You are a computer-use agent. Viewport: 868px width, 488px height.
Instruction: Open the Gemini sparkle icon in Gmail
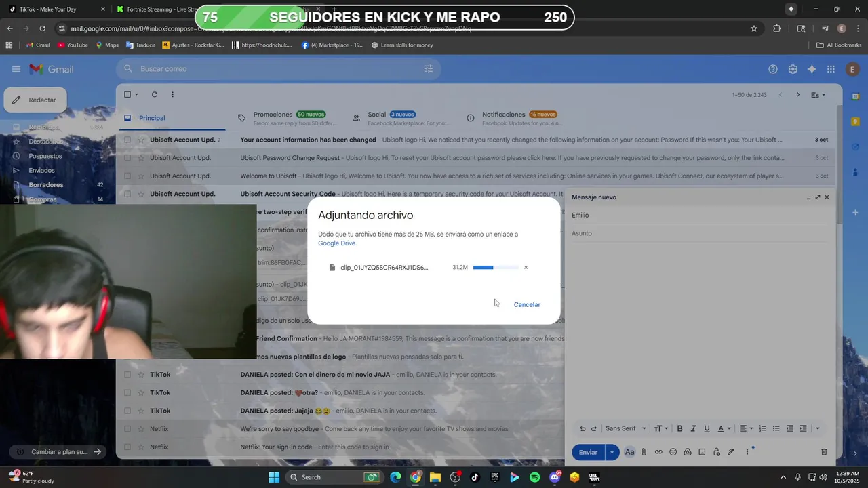click(812, 69)
